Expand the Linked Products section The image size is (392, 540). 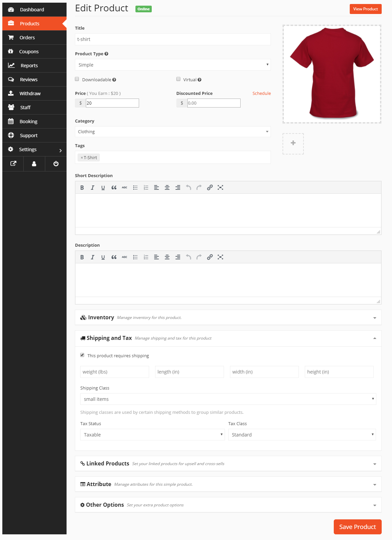click(x=228, y=464)
